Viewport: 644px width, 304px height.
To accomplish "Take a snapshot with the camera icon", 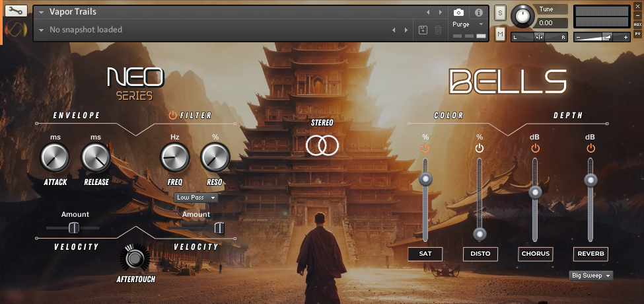I will (458, 13).
